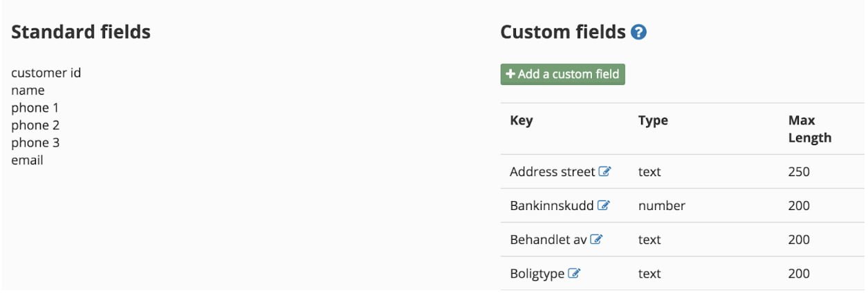Click the phone 2 standard field
This screenshot has height=293, width=868.
[35, 125]
